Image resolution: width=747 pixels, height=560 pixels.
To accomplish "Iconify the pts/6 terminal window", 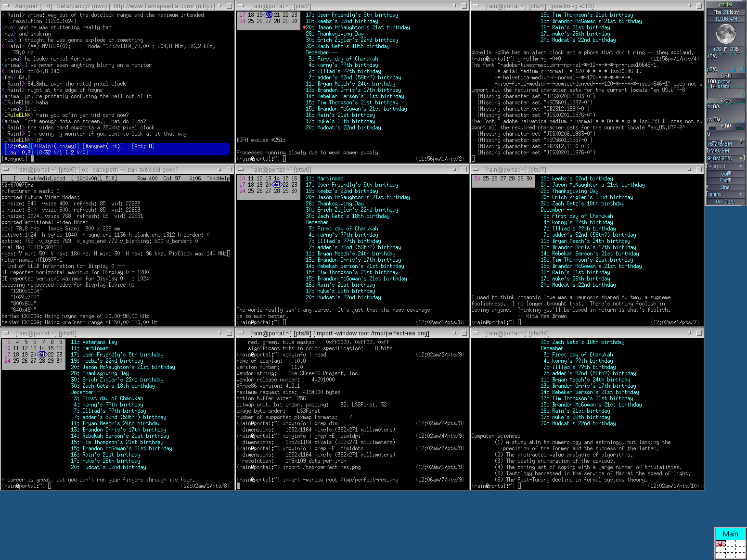I will (454, 169).
